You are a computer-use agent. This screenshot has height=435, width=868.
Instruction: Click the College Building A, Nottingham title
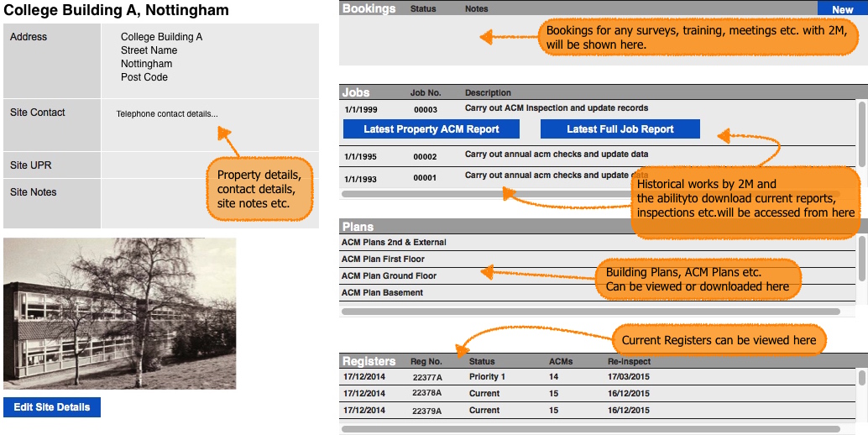click(116, 10)
